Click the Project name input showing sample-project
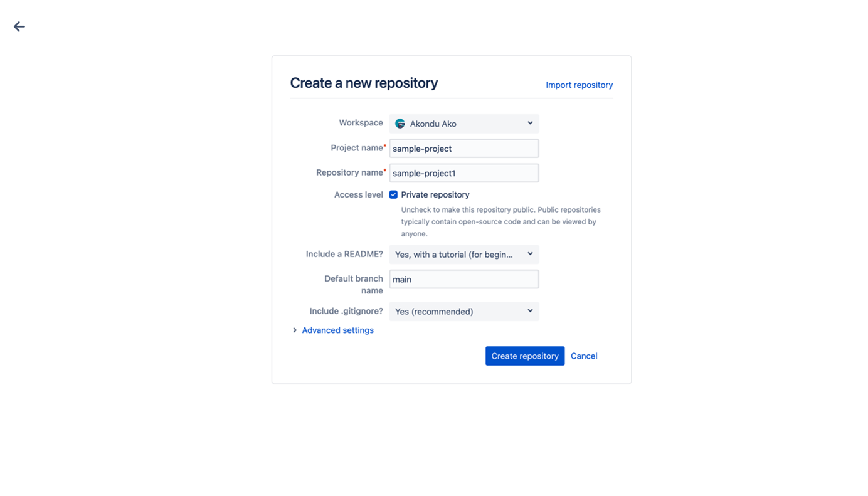Image resolution: width=868 pixels, height=496 pixels. pyautogui.click(x=464, y=148)
